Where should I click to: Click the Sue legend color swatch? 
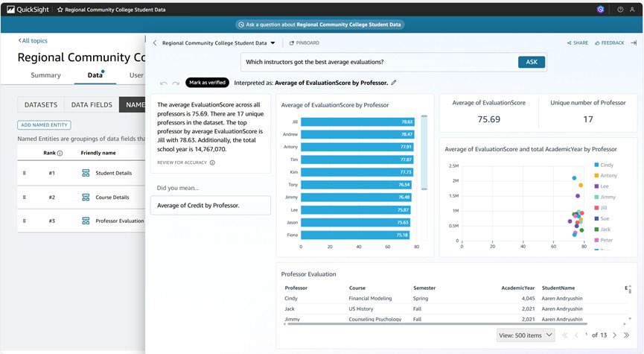coord(596,218)
